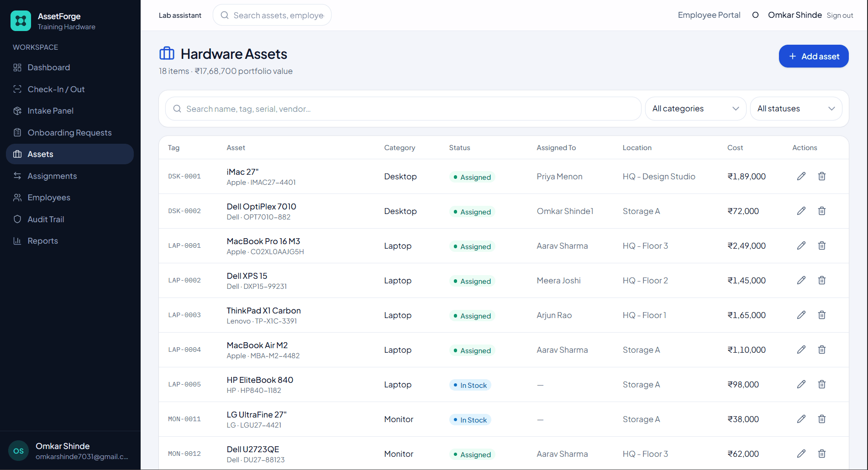Click the DSK-0001 tag

[x=184, y=177]
